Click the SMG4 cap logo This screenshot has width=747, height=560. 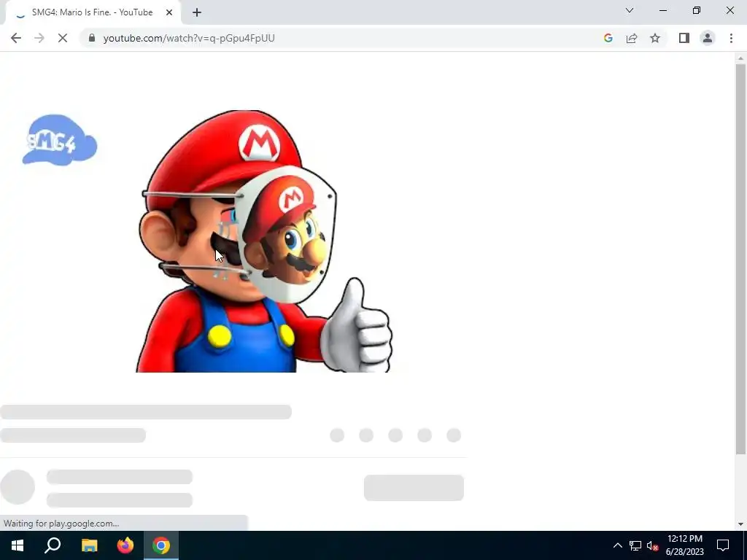click(x=60, y=140)
